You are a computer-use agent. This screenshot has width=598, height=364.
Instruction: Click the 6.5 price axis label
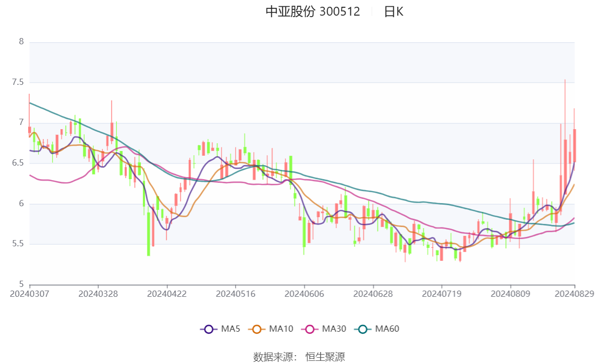tap(18, 163)
